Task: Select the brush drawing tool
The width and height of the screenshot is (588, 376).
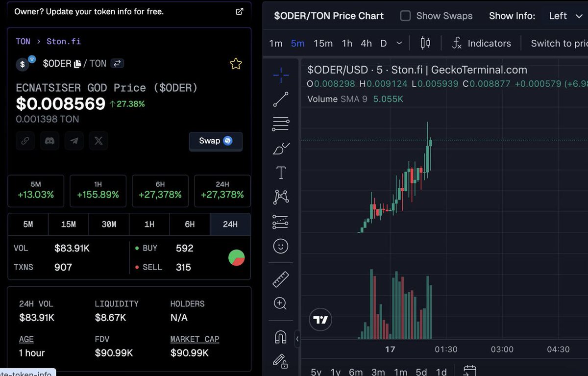Action: 281,148
